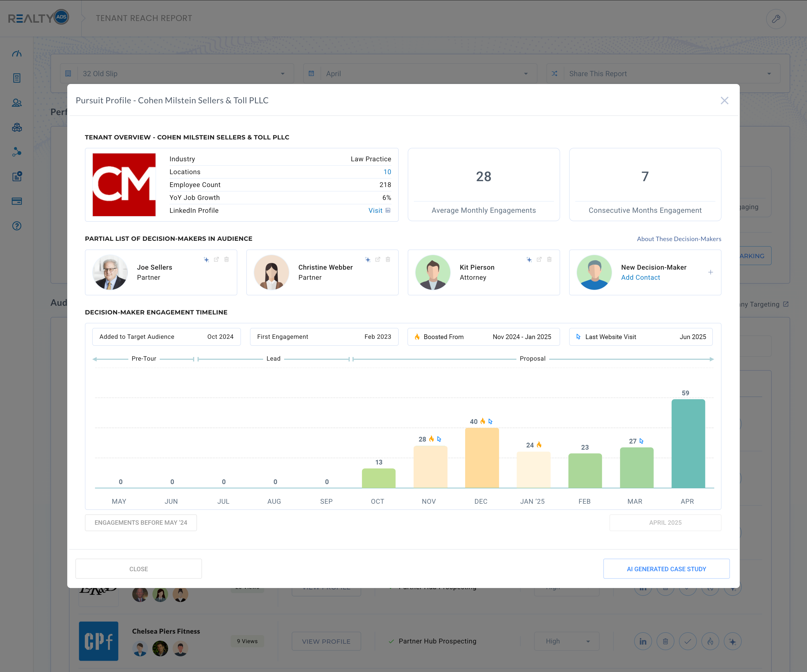Delete Joe Sellers with trash icon
The height and width of the screenshot is (672, 807).
[x=227, y=260]
